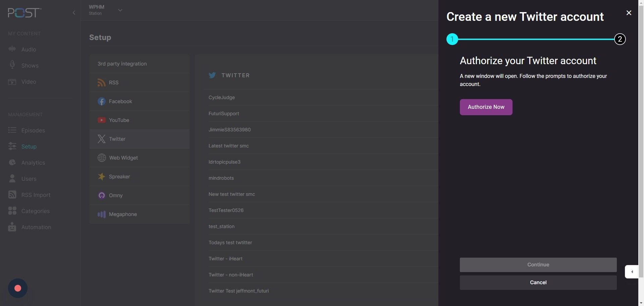Screen dimensions: 644x306
Task: Click the Audio waveform icon in sidebar
Action: point(12,49)
